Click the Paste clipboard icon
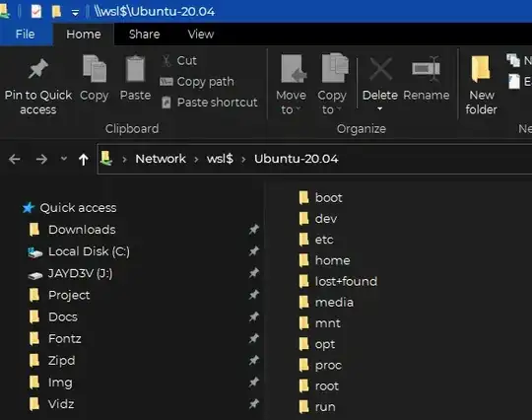This screenshot has height=420, width=532. (x=135, y=69)
